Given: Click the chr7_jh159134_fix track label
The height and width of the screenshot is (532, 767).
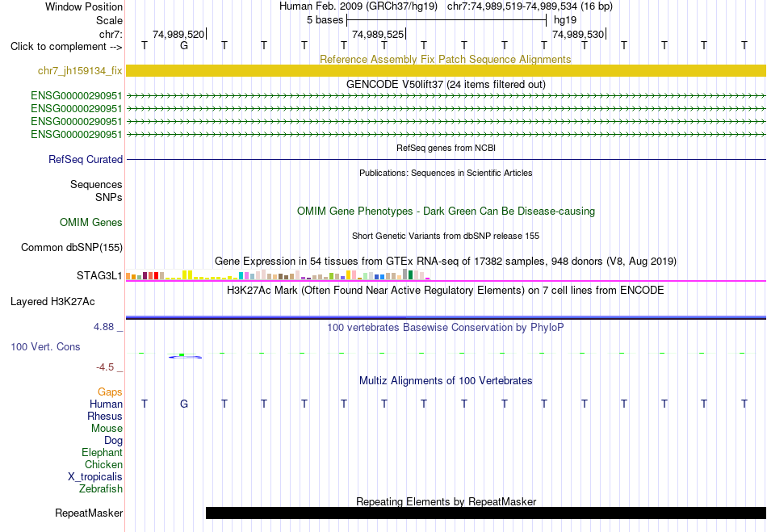Looking at the screenshot, I should [80, 71].
